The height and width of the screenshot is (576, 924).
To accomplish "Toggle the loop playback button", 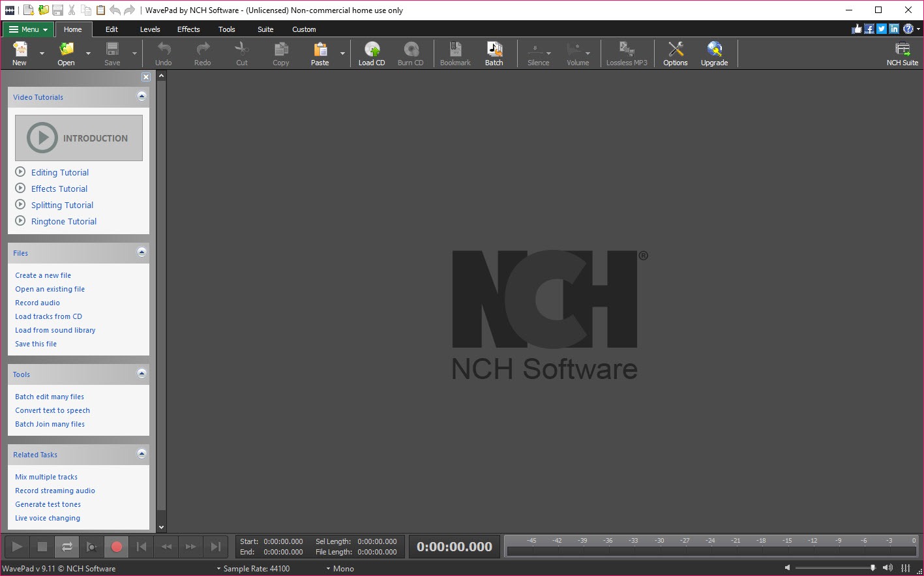I will coord(67,547).
